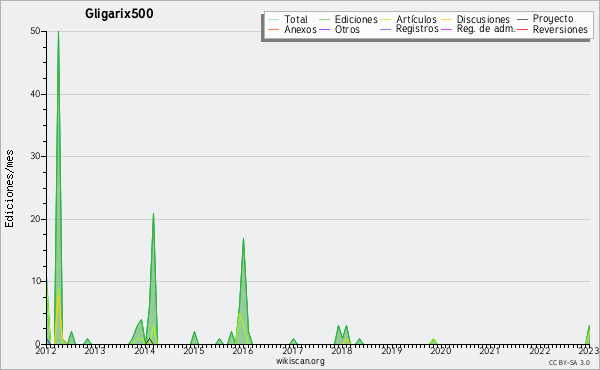
Task: Click the 2019 x-axis label
Action: tap(391, 351)
